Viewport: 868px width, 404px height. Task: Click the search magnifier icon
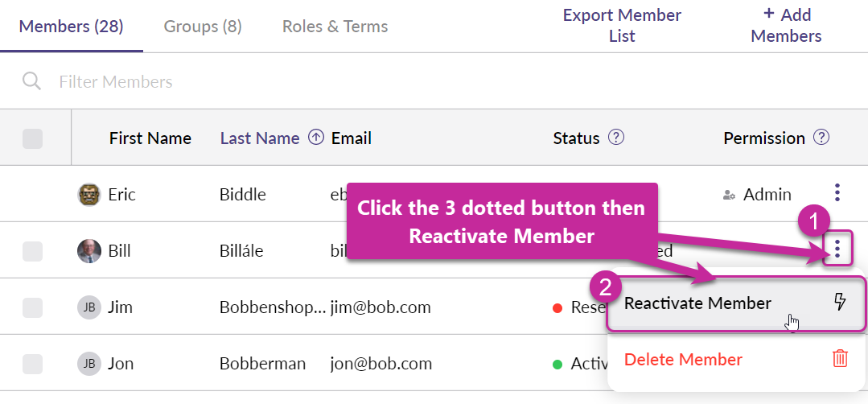pyautogui.click(x=31, y=81)
